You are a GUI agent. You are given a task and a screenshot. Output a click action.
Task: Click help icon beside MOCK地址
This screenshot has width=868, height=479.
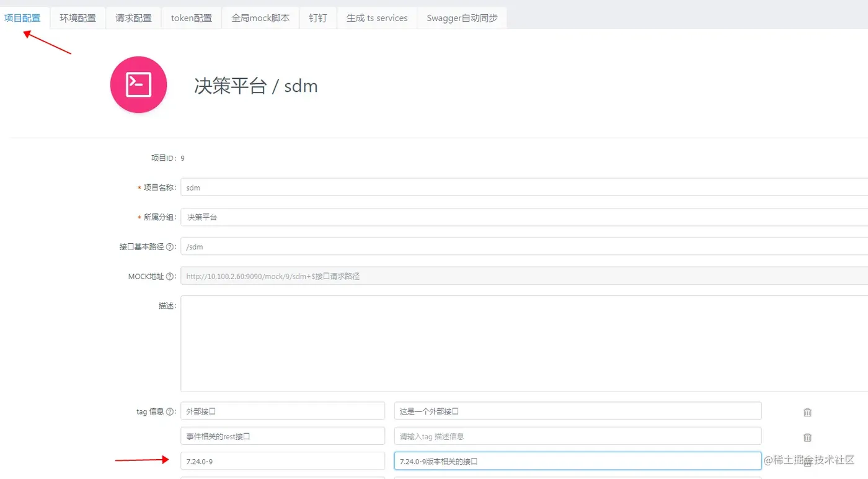point(170,277)
